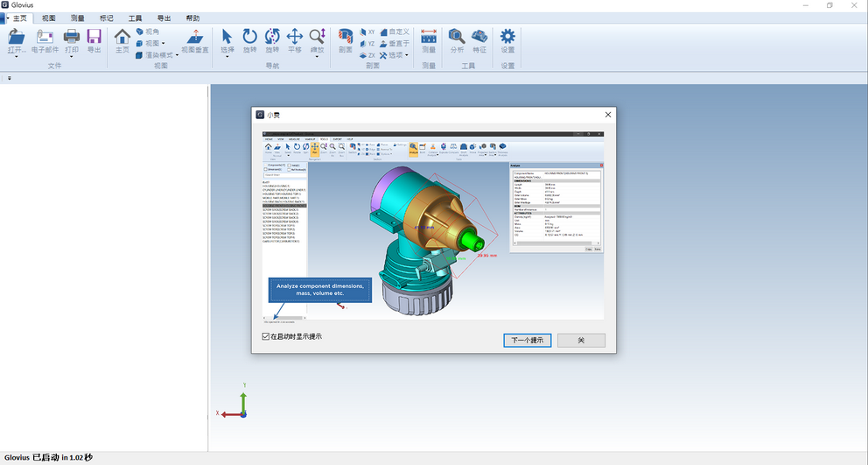The width and height of the screenshot is (868, 465).
Task: Click the 关 close button in the tip dialog
Action: click(x=581, y=341)
